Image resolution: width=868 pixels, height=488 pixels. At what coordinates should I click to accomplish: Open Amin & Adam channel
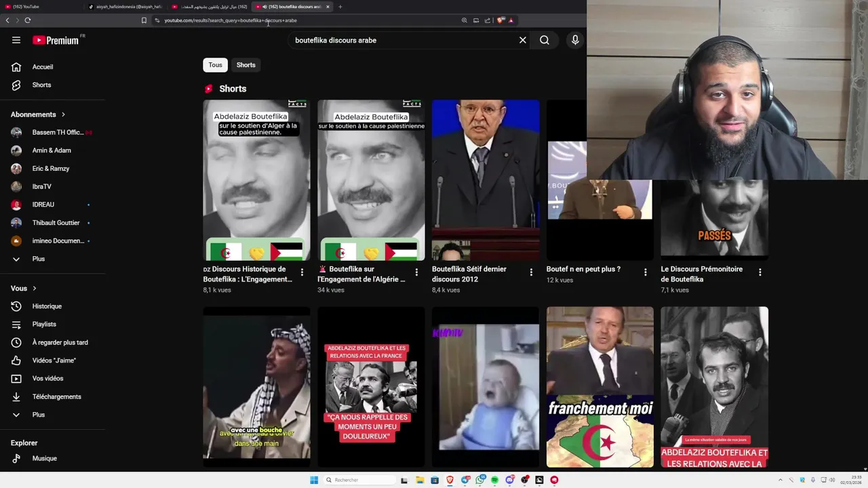tap(52, 150)
